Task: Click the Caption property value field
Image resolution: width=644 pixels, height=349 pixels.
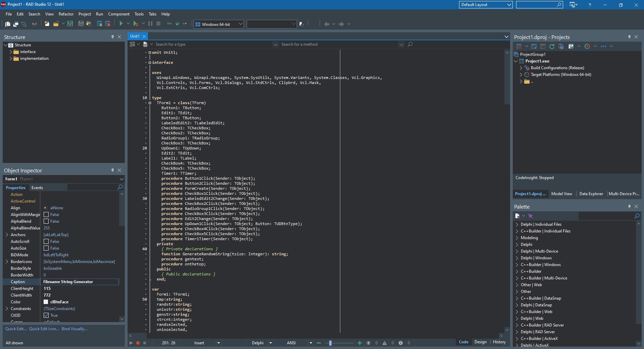Action: (x=80, y=282)
